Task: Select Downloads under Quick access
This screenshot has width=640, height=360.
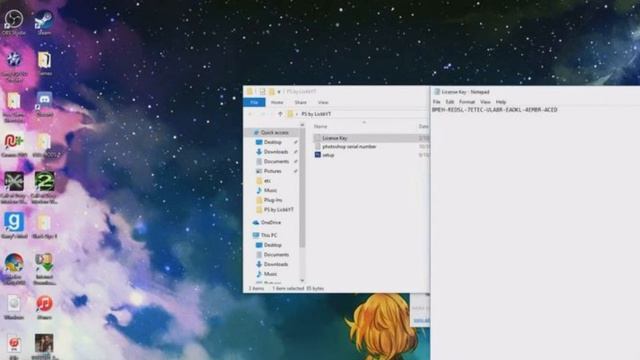Action: point(276,152)
